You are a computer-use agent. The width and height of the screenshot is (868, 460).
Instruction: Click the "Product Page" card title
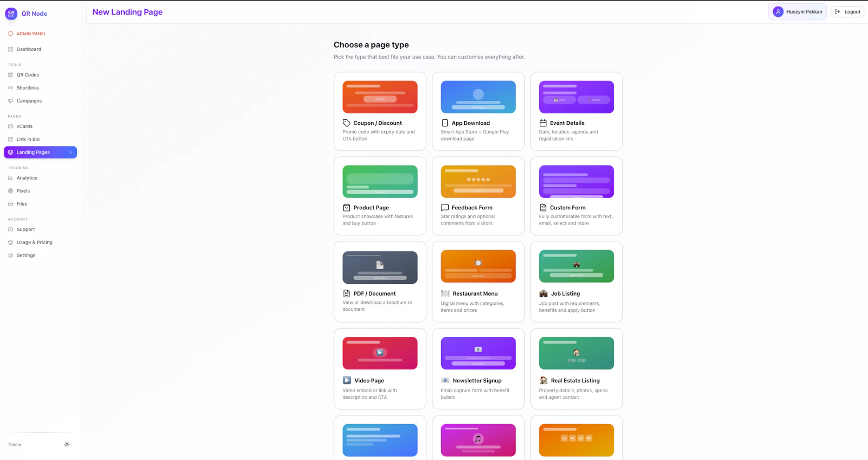pos(371,208)
